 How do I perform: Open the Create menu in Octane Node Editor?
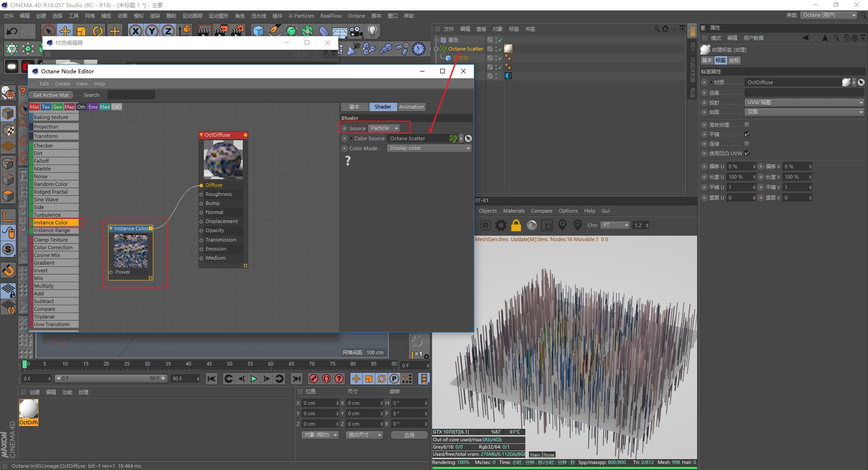62,84
